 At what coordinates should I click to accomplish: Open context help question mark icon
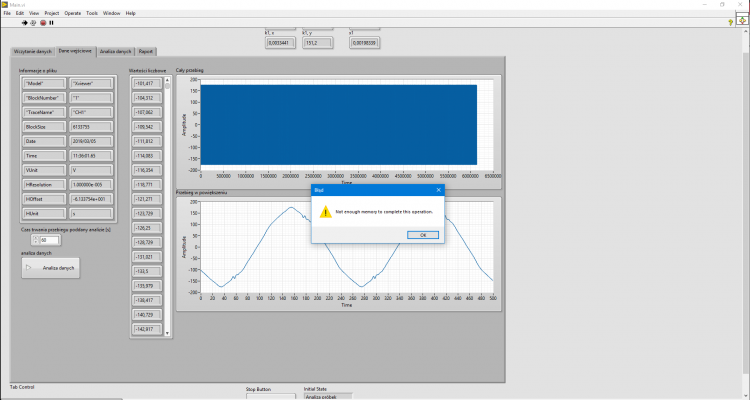click(x=730, y=22)
